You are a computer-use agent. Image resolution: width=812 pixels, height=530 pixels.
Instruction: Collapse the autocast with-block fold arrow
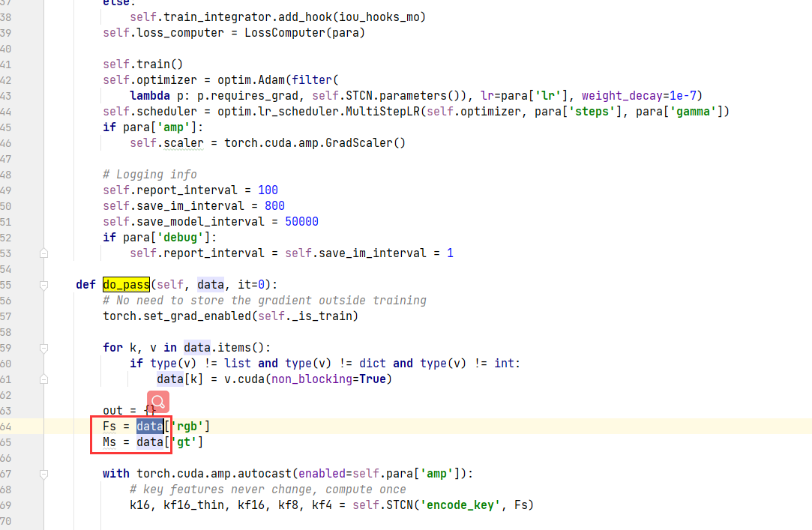[x=43, y=473]
